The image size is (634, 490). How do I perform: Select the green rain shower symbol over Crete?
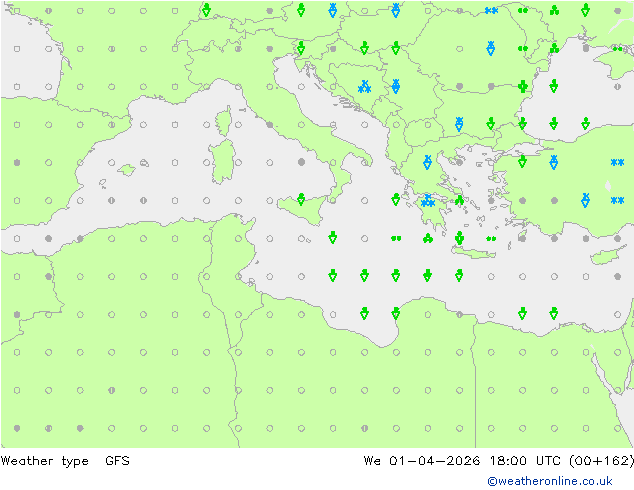[x=459, y=238]
